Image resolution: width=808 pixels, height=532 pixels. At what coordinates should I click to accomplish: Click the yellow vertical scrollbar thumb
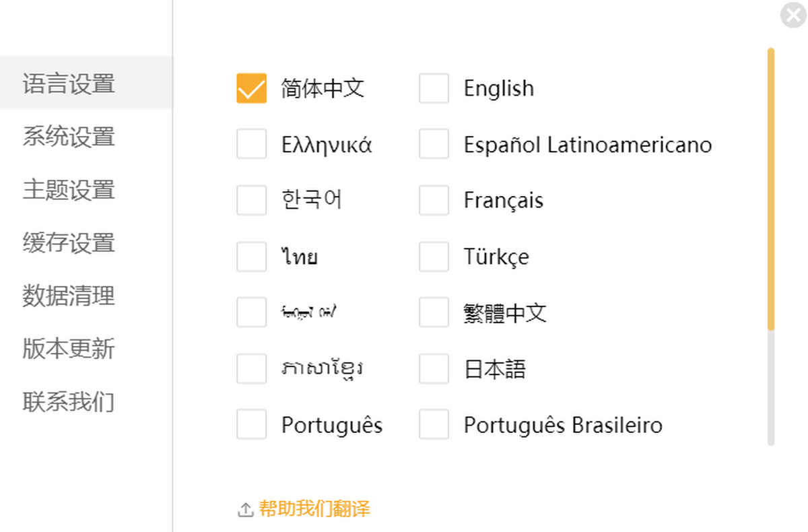771,189
